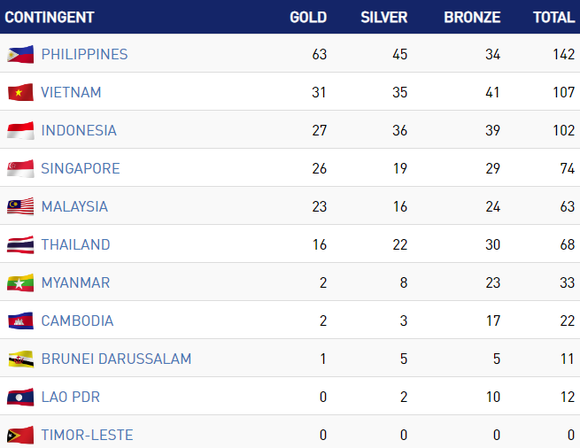Click the Thailand flag icon
The image size is (580, 448).
point(21,245)
